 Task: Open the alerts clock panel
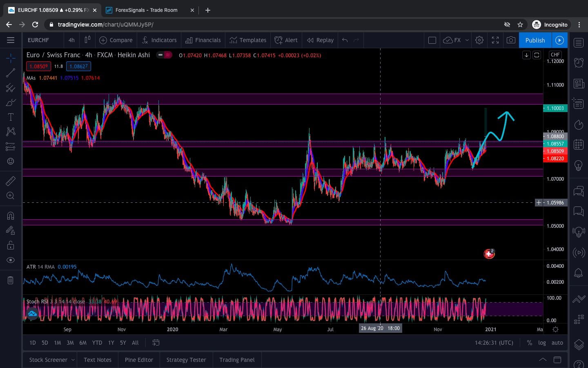579,63
